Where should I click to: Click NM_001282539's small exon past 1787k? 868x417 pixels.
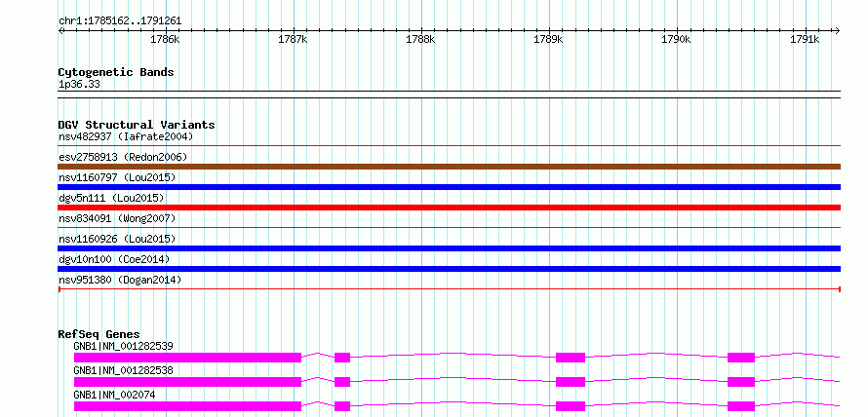tap(342, 358)
